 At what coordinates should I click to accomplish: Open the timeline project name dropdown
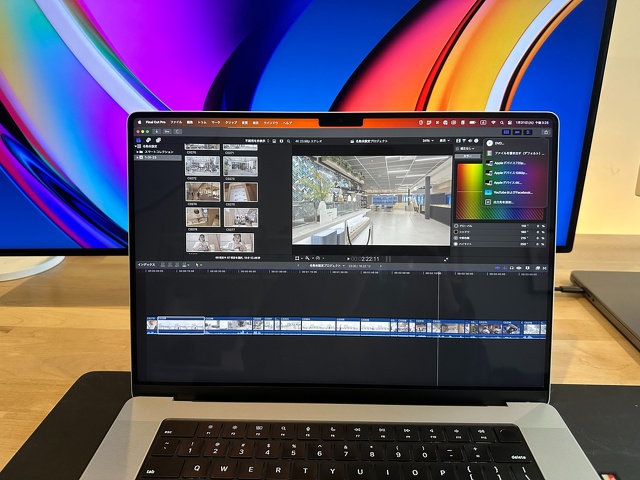click(327, 266)
